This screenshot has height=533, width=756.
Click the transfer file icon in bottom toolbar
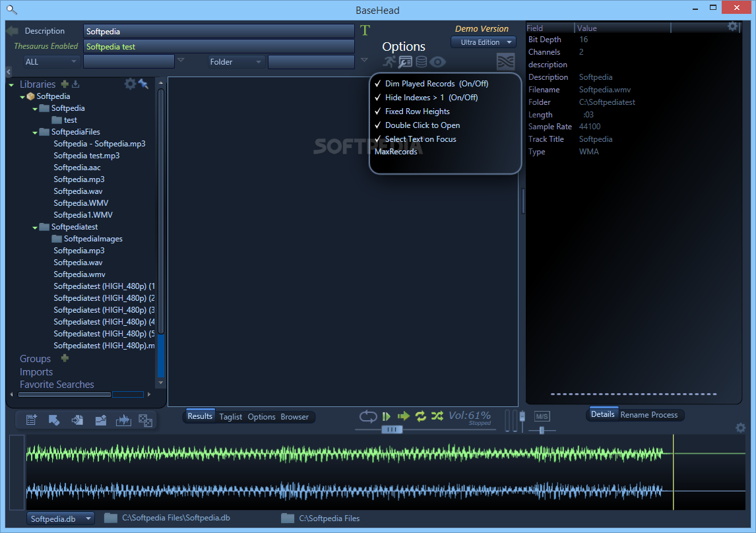coord(77,420)
